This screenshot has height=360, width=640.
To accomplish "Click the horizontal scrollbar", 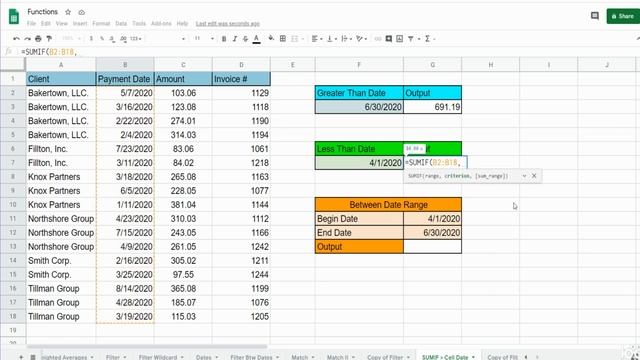I will tap(147, 347).
